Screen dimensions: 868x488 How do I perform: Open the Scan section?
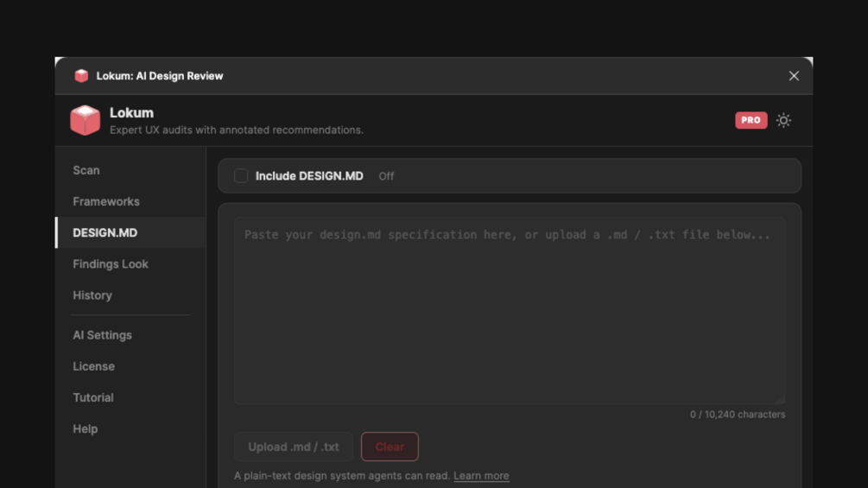pos(86,170)
